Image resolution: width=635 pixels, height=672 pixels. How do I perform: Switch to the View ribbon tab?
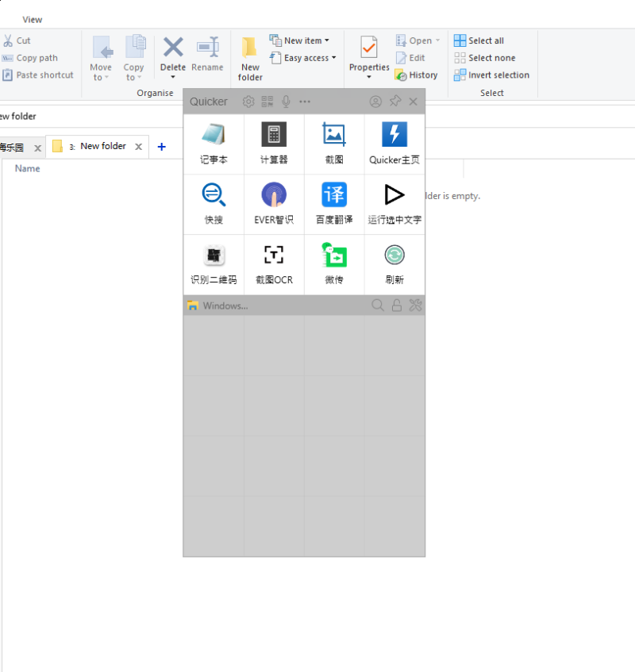pos(33,20)
